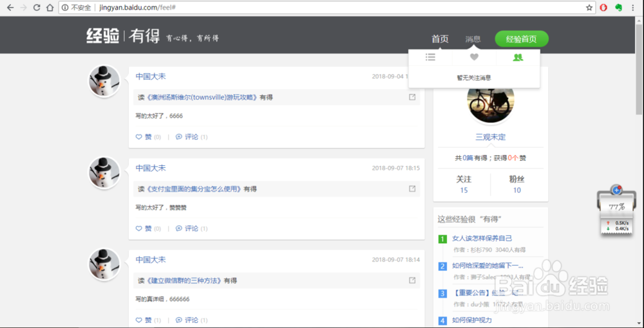644x328 pixels.
Task: Click the site info icon in address bar
Action: 65,7
